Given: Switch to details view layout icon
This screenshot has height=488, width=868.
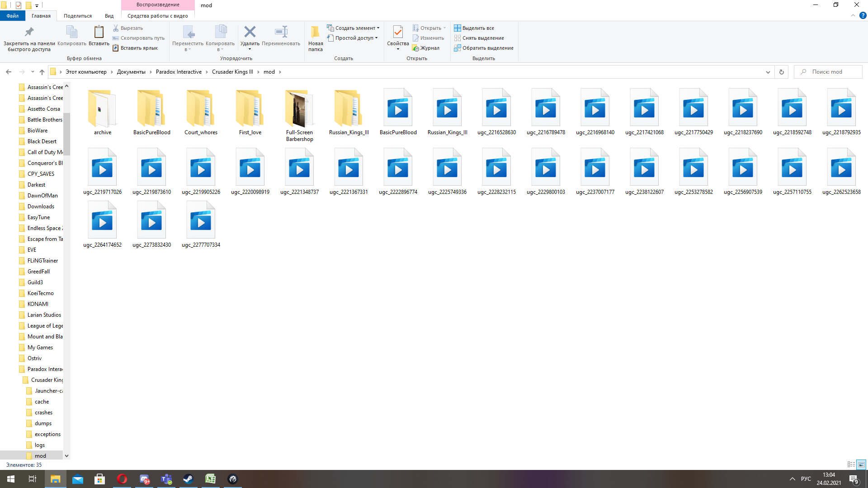Looking at the screenshot, I should (x=851, y=465).
